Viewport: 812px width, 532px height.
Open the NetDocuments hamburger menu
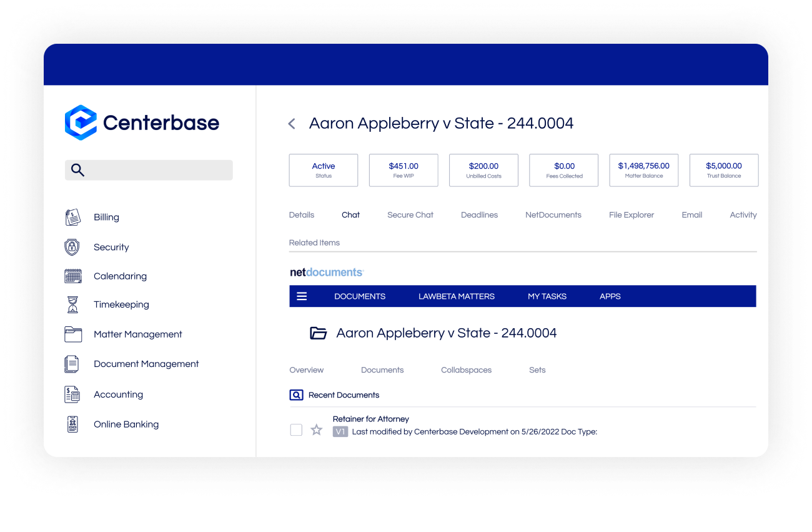[302, 296]
